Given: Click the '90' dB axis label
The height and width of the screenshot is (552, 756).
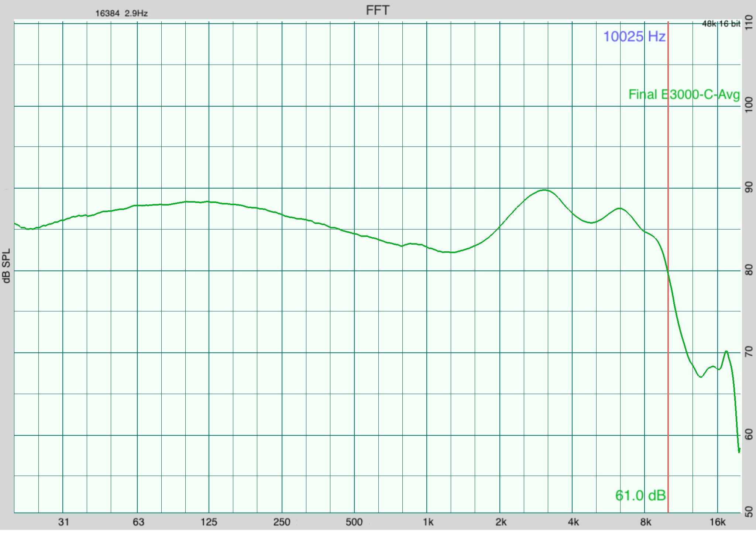Looking at the screenshot, I should tap(749, 187).
